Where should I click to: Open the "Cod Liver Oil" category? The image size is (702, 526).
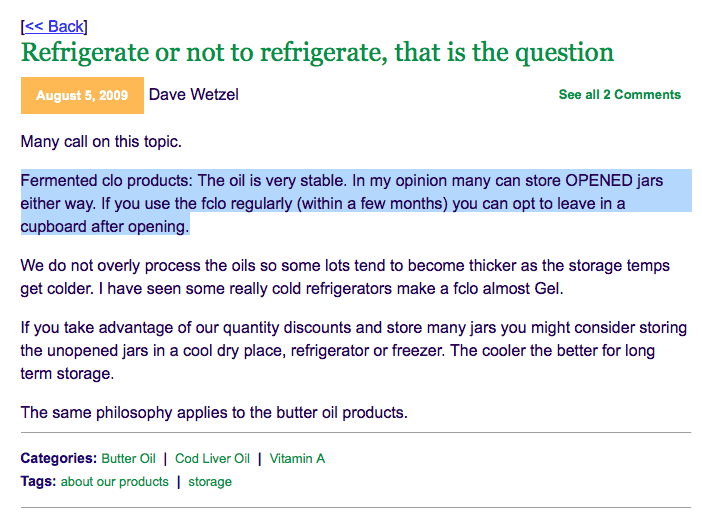pyautogui.click(x=212, y=459)
